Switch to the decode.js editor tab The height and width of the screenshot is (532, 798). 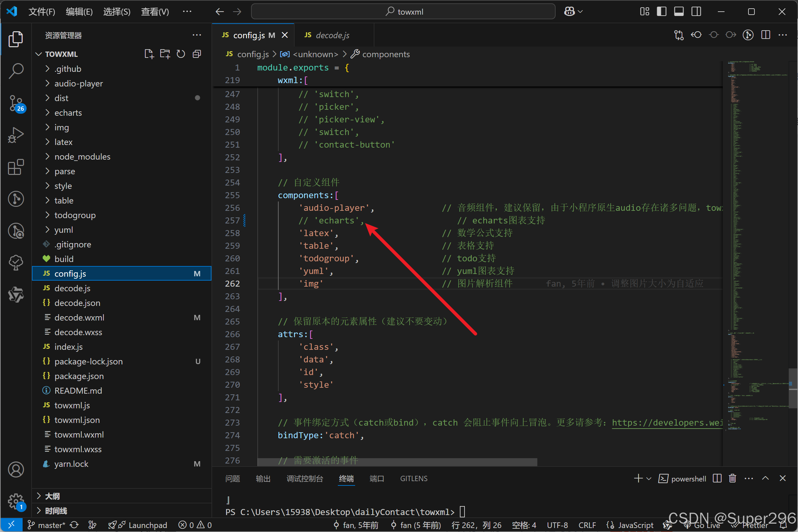(x=332, y=35)
